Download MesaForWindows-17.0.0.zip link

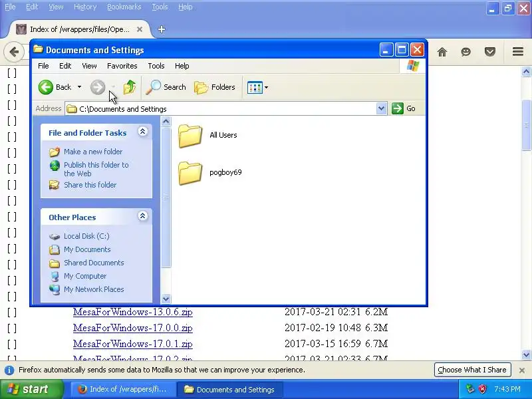tap(132, 328)
